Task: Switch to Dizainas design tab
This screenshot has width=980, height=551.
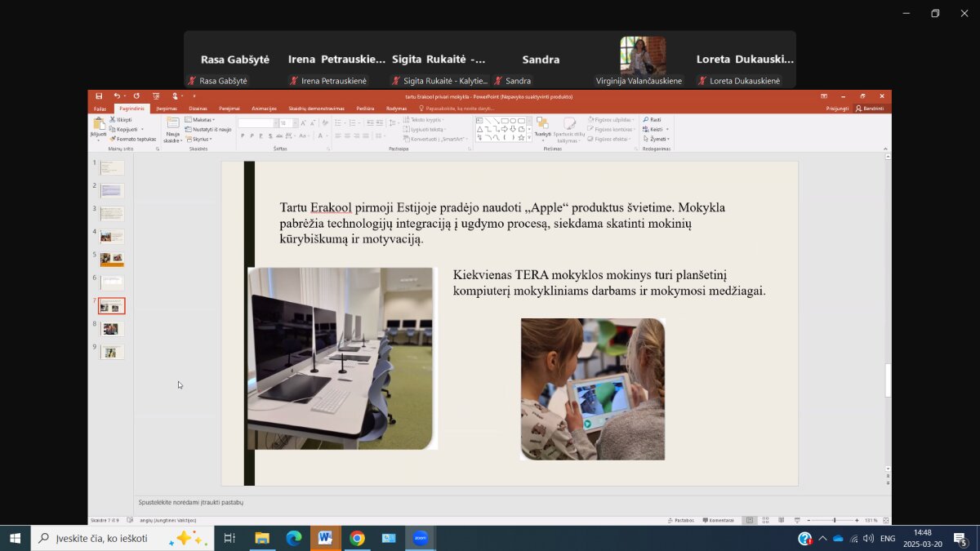Action: click(198, 109)
